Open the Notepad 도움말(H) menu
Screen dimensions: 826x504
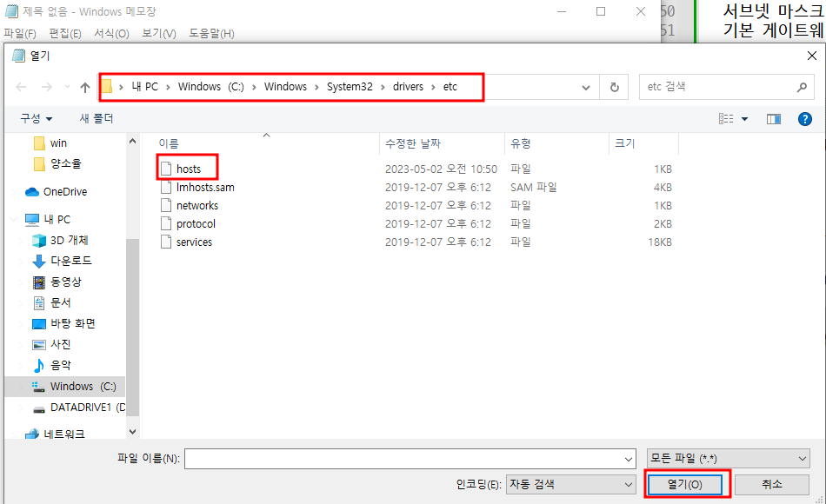click(212, 34)
